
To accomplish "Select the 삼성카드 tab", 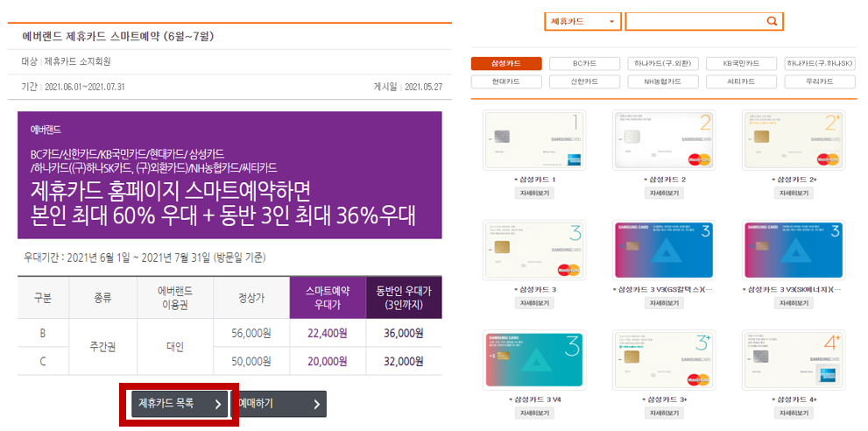I will tap(506, 63).
